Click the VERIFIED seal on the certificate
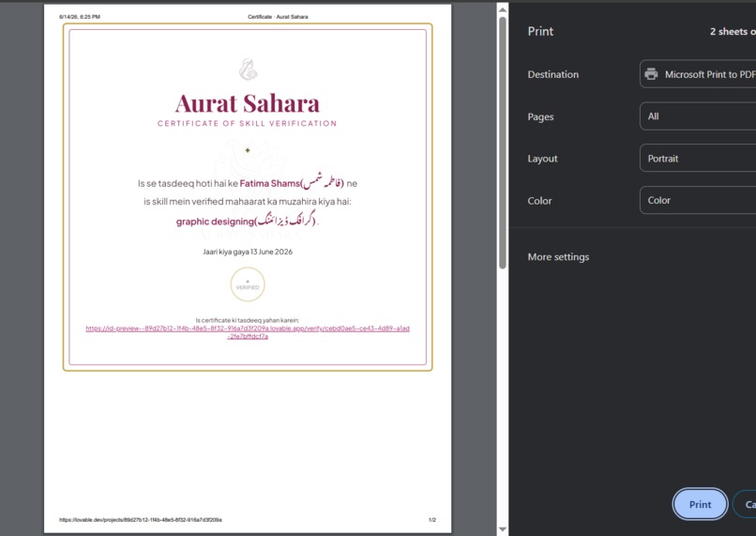 (x=248, y=284)
